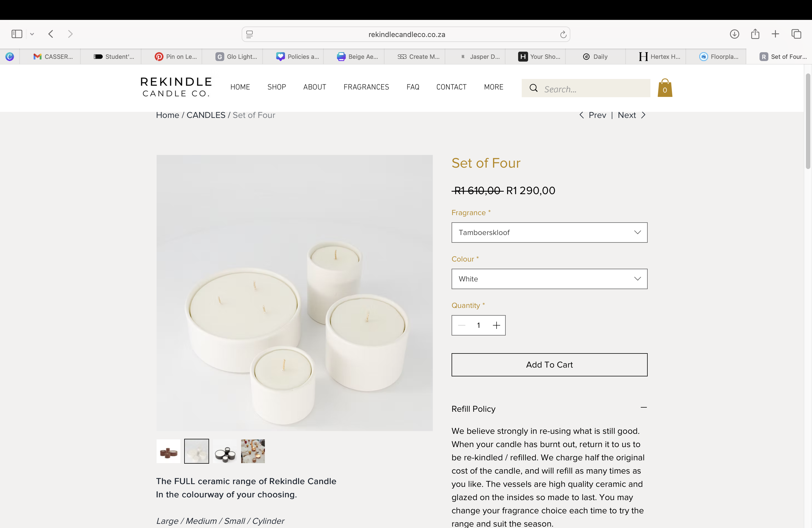Click the Share icon in Safari toolbar
The height and width of the screenshot is (528, 812).
click(x=755, y=34)
